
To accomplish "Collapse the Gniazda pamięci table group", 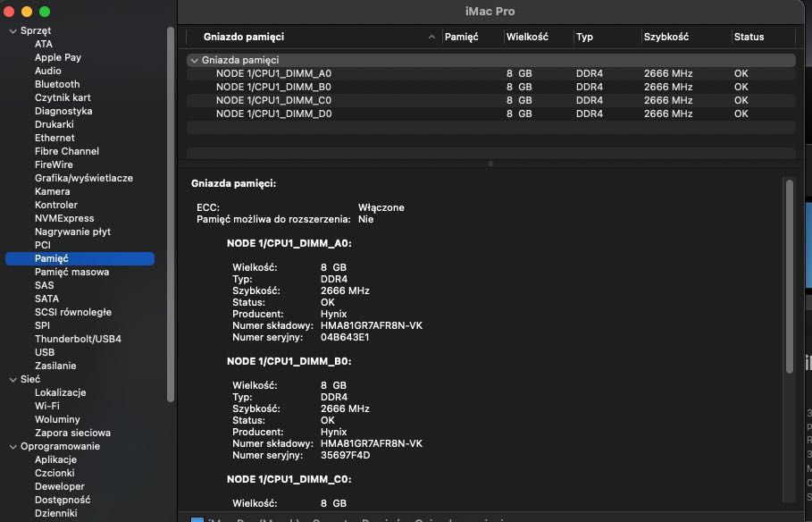I will point(194,60).
